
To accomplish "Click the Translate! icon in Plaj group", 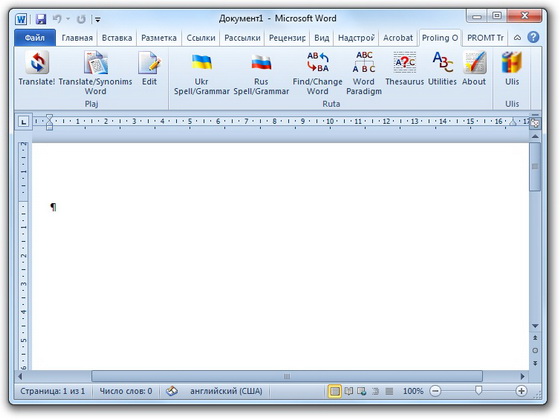I will click(37, 69).
